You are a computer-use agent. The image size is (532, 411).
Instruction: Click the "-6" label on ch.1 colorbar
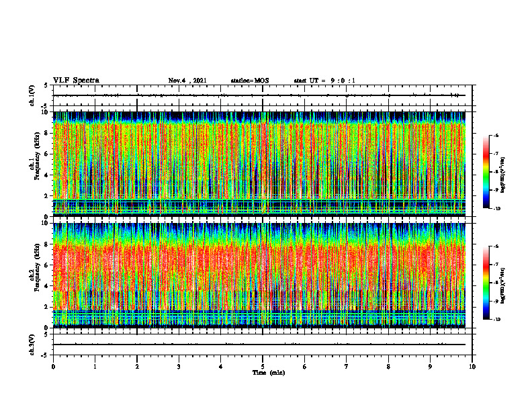coord(496,135)
